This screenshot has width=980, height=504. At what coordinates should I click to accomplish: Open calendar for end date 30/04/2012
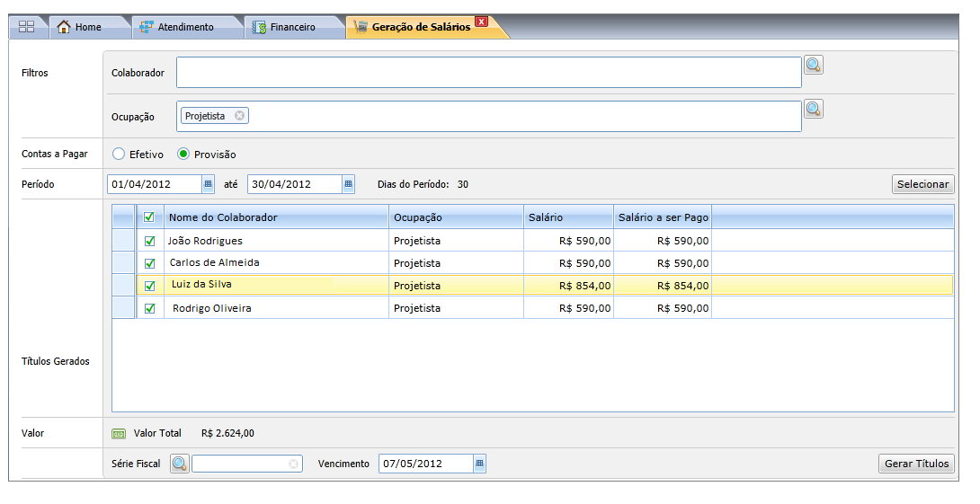pyautogui.click(x=349, y=184)
